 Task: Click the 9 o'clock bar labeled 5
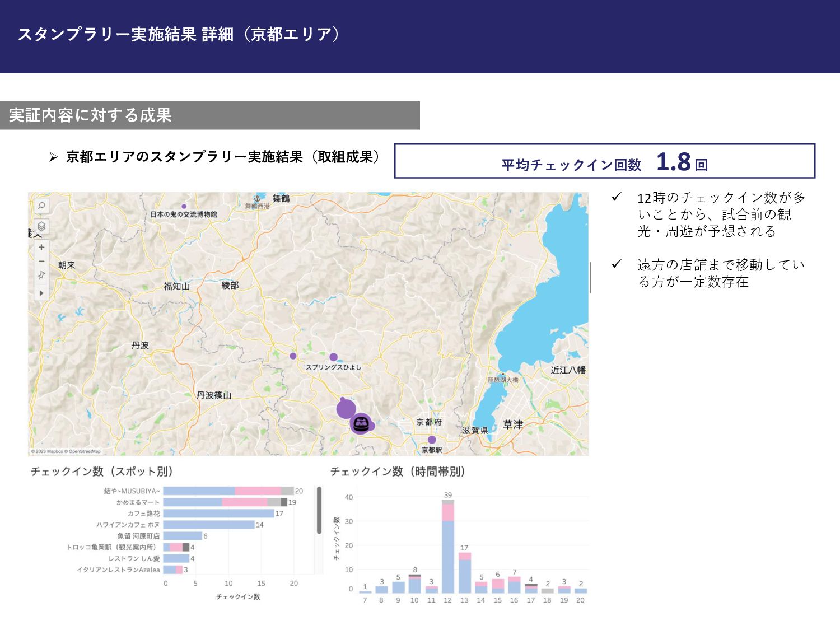pyautogui.click(x=398, y=587)
